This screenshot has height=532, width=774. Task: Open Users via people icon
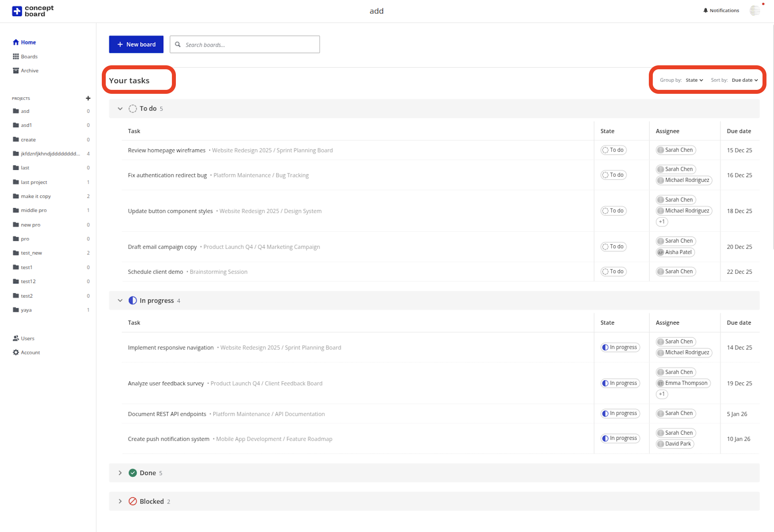point(16,338)
